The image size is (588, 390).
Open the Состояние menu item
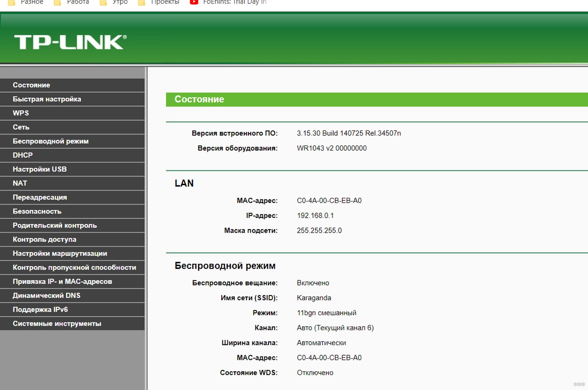[x=72, y=85]
